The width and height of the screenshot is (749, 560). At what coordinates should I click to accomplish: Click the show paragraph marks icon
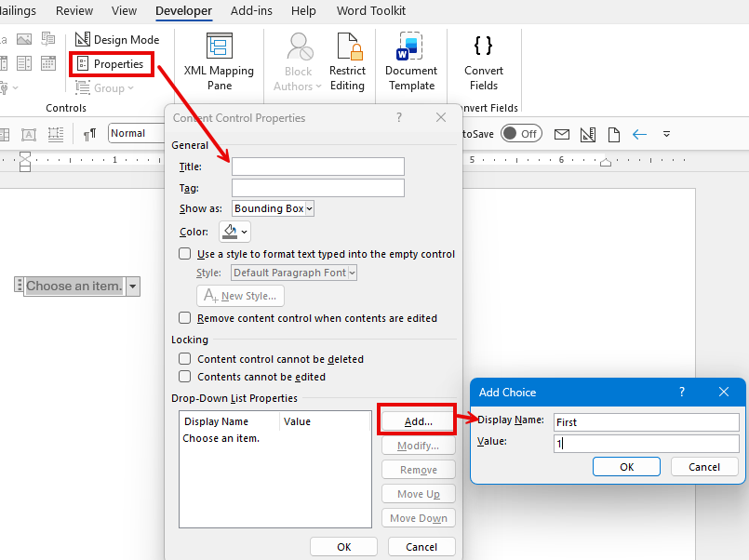pyautogui.click(x=89, y=135)
